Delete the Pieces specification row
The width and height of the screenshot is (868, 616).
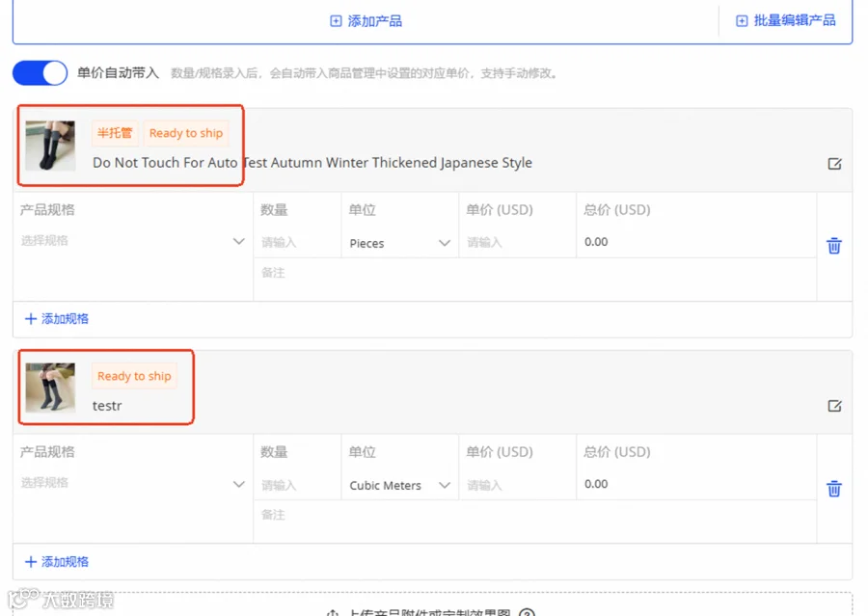click(x=833, y=245)
